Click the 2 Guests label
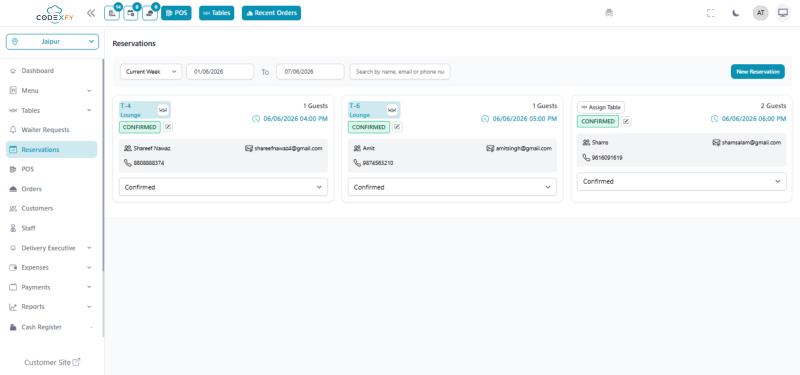 click(773, 106)
